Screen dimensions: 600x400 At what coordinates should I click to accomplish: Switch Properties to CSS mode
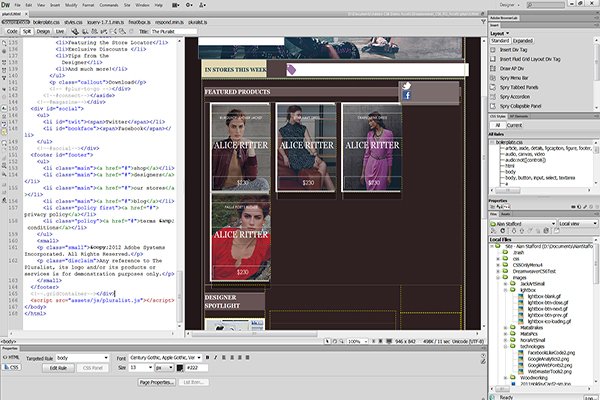[x=11, y=367]
